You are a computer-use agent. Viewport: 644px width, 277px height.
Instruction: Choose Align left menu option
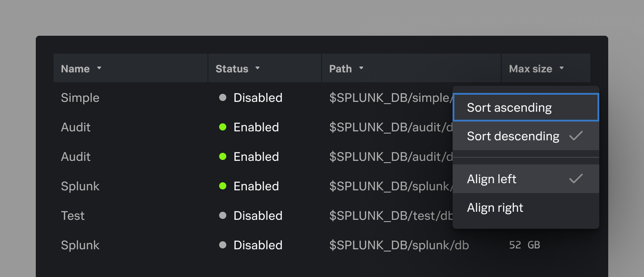tap(526, 179)
